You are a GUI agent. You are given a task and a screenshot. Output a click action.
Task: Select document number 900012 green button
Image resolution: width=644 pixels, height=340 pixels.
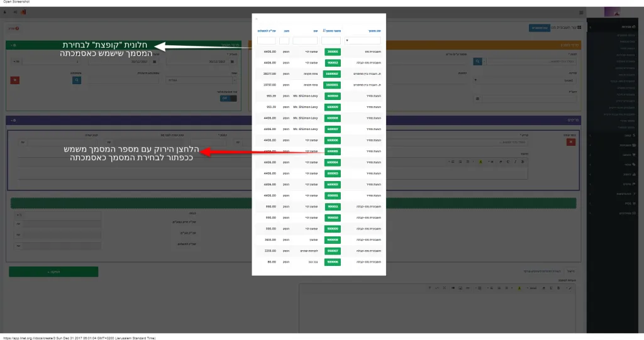pos(332,63)
